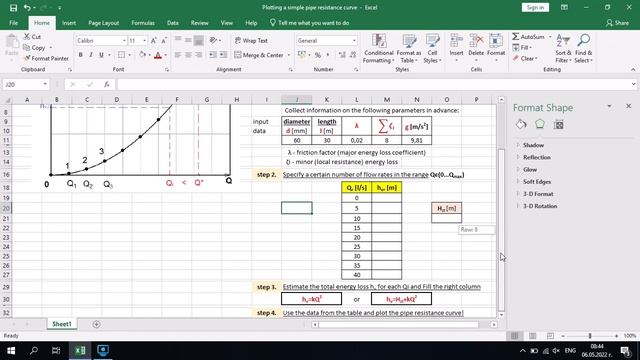640x360 pixels.
Task: Switch to the Formulas tab
Action: tap(143, 23)
